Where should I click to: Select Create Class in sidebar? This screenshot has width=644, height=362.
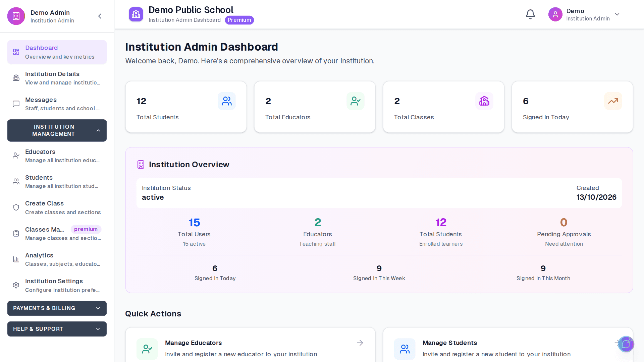tap(57, 207)
